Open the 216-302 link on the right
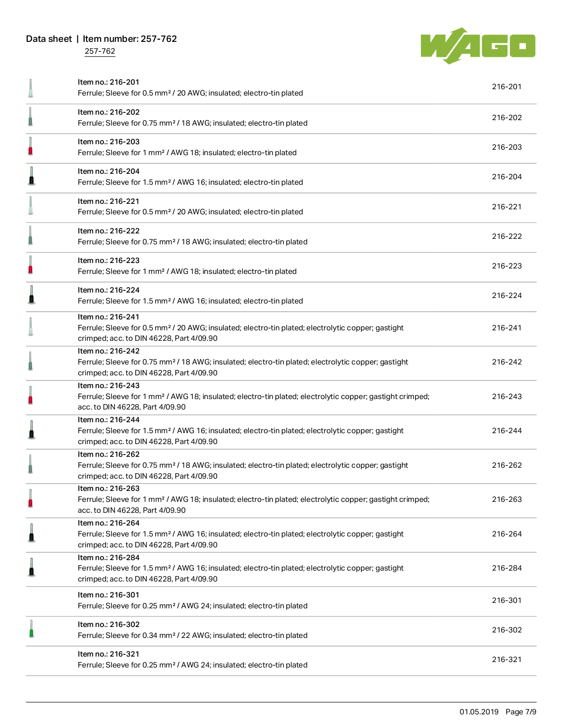The width and height of the screenshot is (563, 728). pyautogui.click(x=507, y=630)
